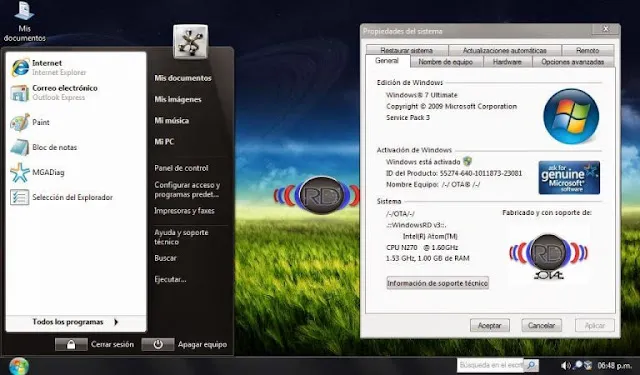
Task: Switch to the Restaurar sistema tab
Action: 407,51
